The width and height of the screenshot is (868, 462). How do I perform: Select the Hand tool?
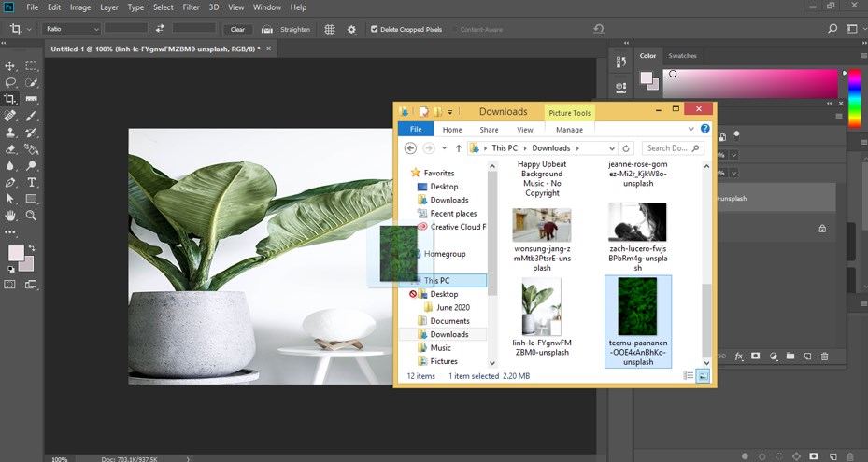(10, 215)
